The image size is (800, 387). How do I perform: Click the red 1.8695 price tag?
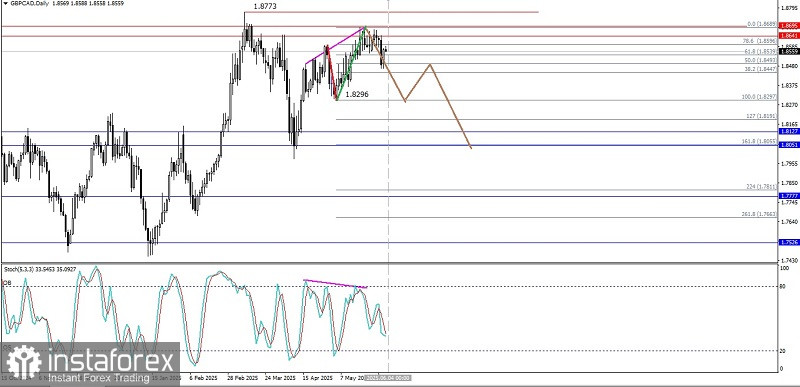(789, 25)
